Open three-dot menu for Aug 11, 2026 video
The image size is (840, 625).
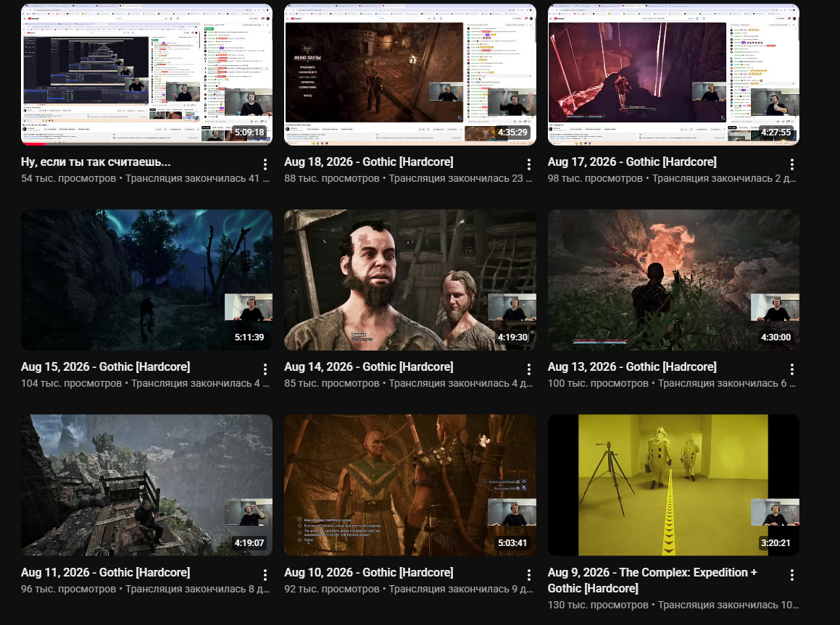tap(265, 575)
